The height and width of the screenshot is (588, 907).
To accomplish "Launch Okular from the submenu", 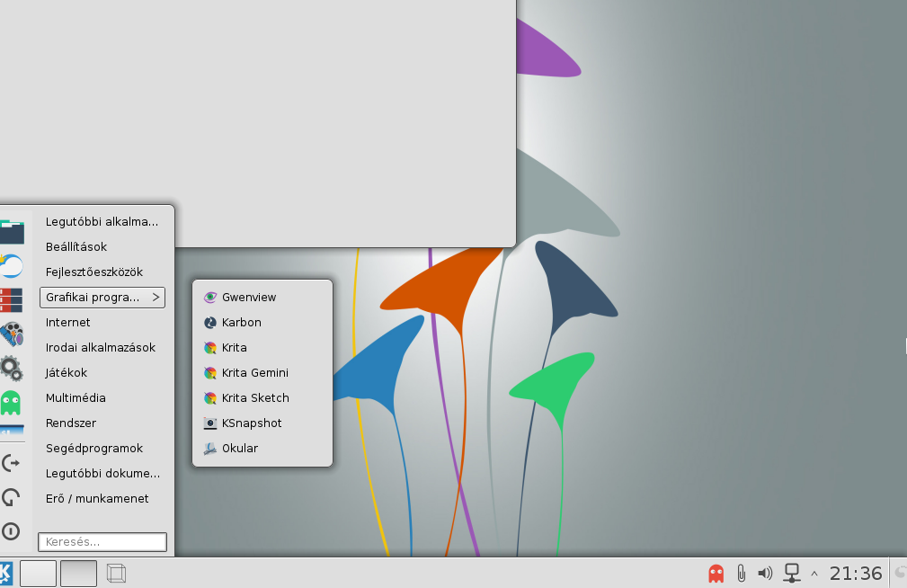I will [x=262, y=449].
